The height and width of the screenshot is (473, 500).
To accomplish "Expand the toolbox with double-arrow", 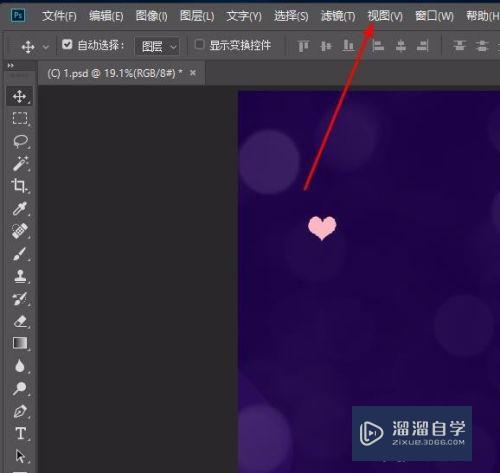I will tap(11, 66).
